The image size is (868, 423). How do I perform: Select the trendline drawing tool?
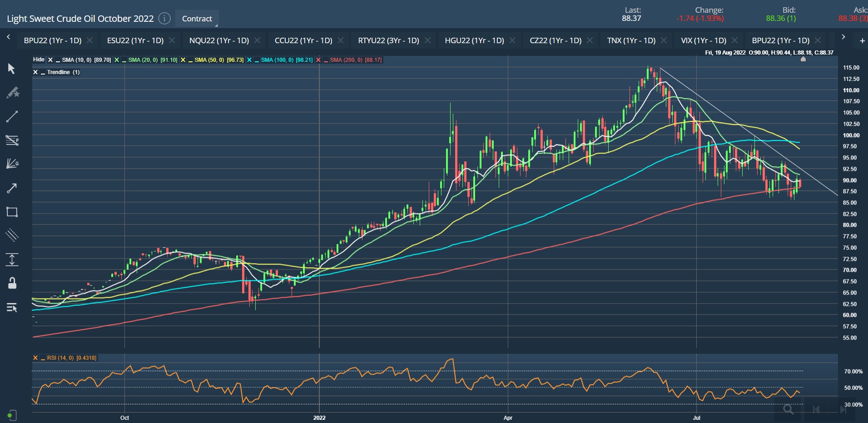click(12, 116)
